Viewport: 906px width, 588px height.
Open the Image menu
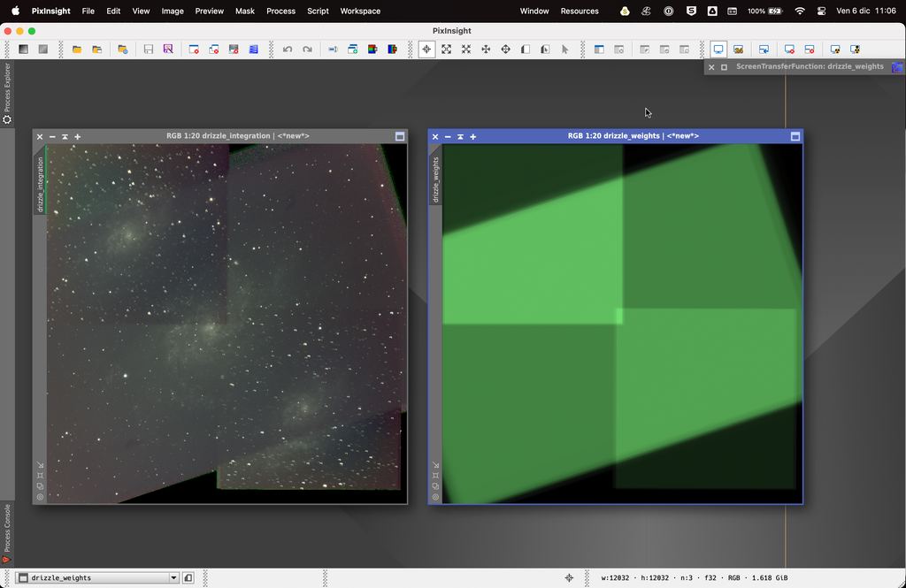pos(173,11)
